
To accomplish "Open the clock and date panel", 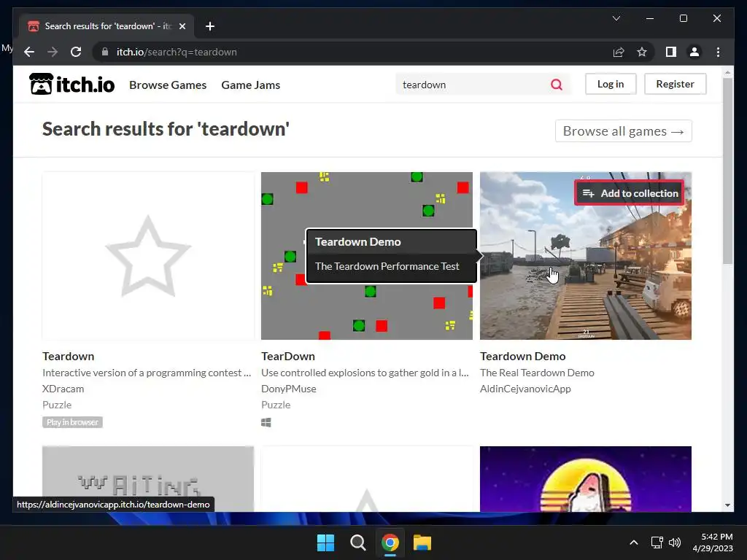I will click(x=713, y=542).
